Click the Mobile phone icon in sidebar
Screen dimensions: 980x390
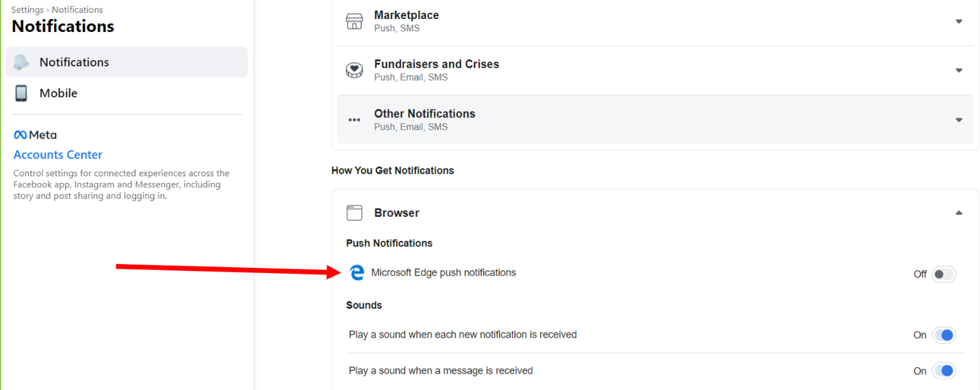(22, 93)
